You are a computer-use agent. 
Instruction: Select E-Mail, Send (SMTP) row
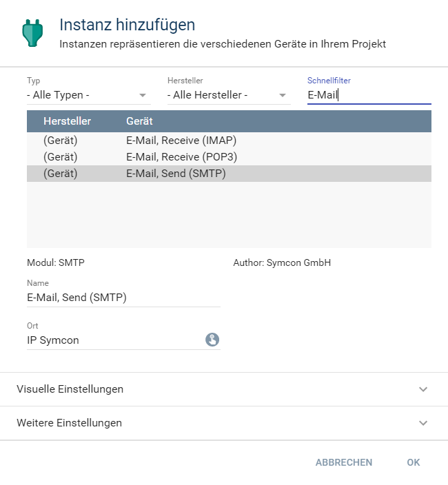tap(229, 174)
